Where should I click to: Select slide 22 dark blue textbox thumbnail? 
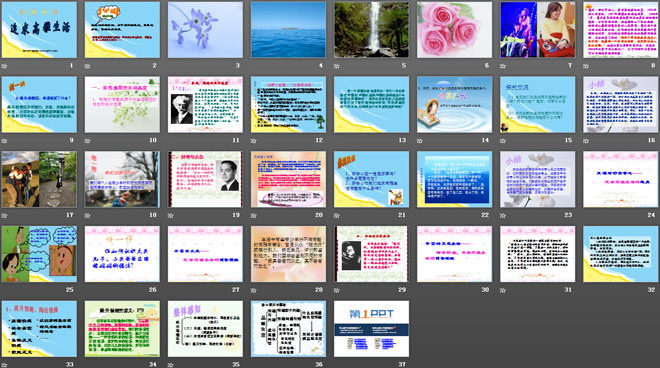click(455, 179)
